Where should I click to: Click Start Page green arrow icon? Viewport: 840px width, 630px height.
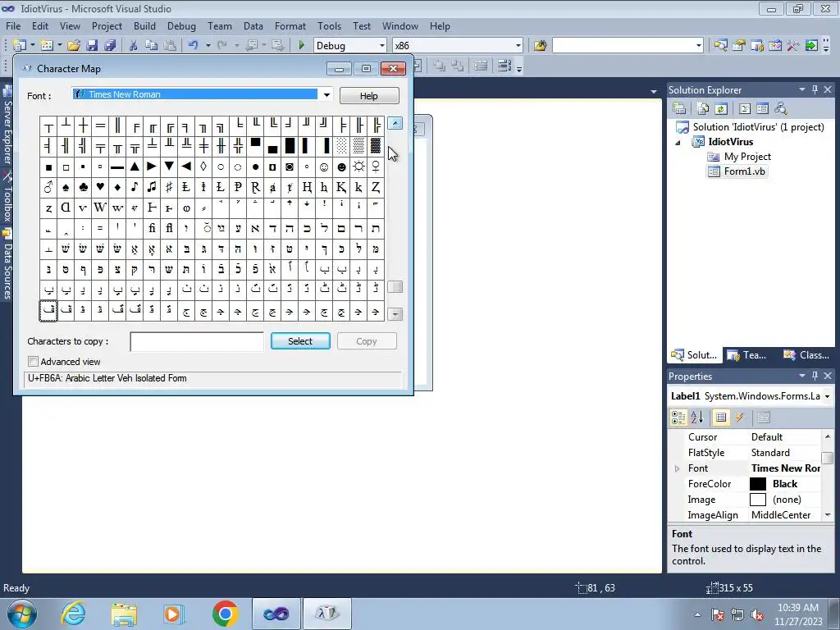click(x=811, y=46)
